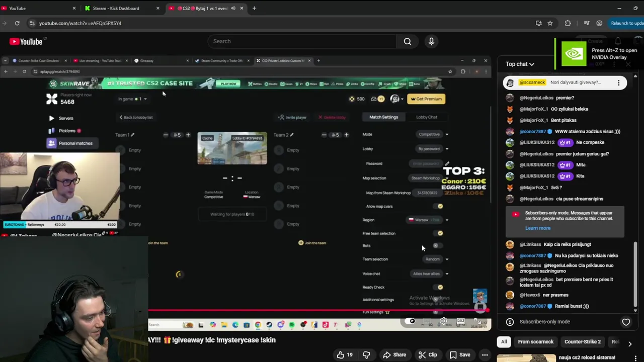Image resolution: width=644 pixels, height=362 pixels.
Task: Open the recommended video thumbnail
Action: click(x=526, y=358)
